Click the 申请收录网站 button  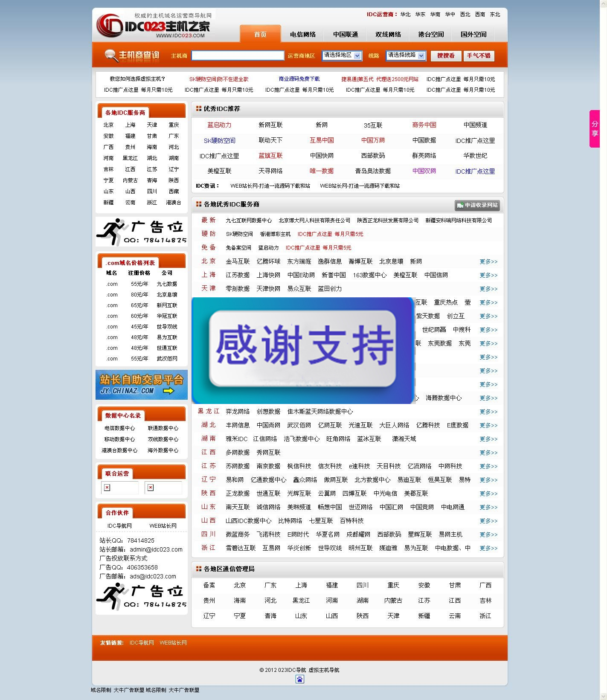pos(477,205)
